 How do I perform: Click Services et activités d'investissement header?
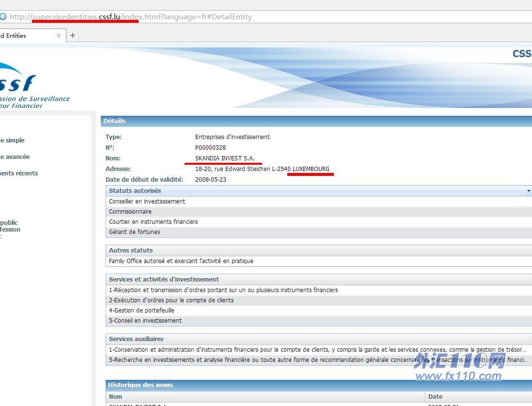coord(319,280)
